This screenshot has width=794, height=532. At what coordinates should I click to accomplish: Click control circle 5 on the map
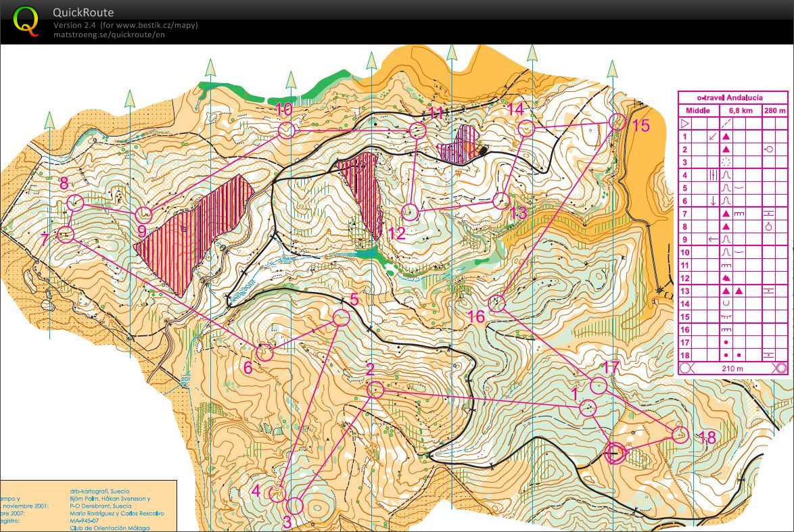click(342, 318)
